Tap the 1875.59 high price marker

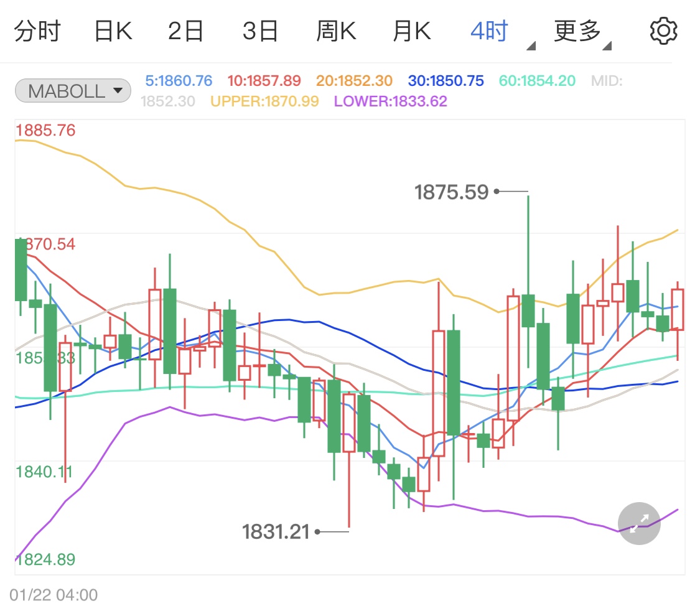coord(452,192)
